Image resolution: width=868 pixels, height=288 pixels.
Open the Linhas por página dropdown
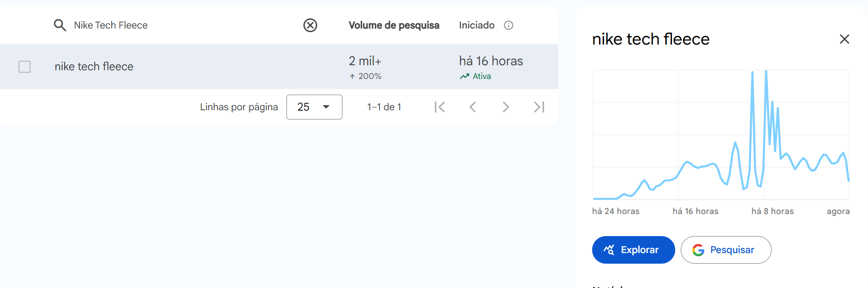pyautogui.click(x=314, y=107)
